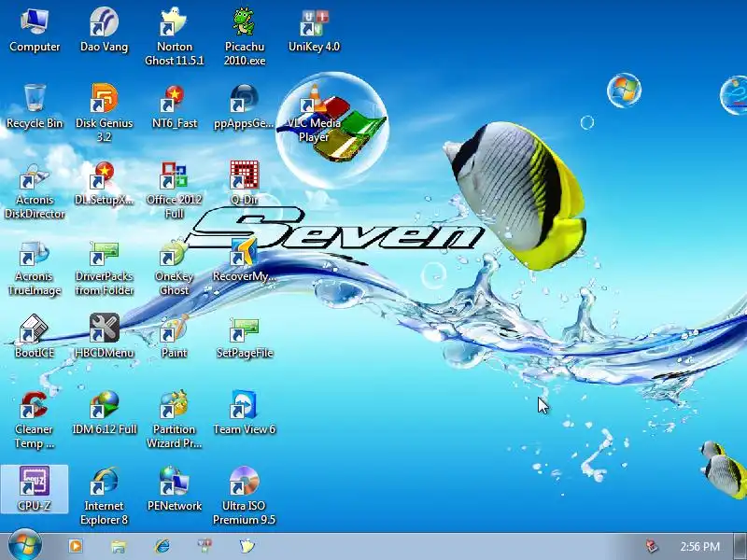Launch VLC Media Player shortcut

click(314, 113)
